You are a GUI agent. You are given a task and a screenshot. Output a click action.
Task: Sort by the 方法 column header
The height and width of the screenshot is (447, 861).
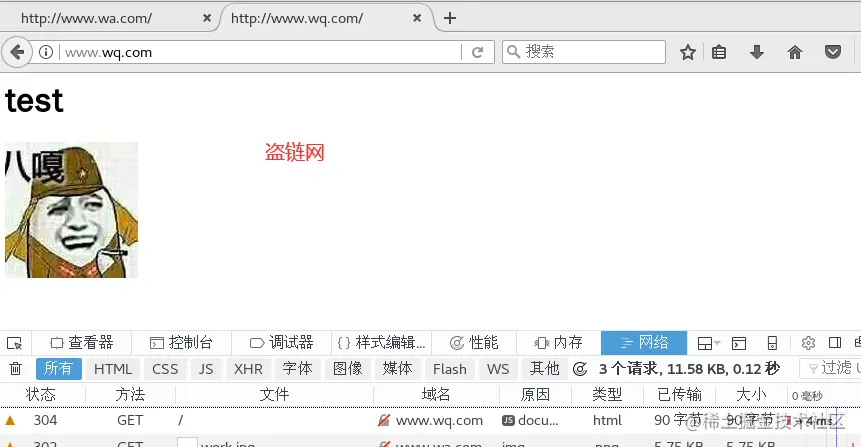click(x=130, y=395)
